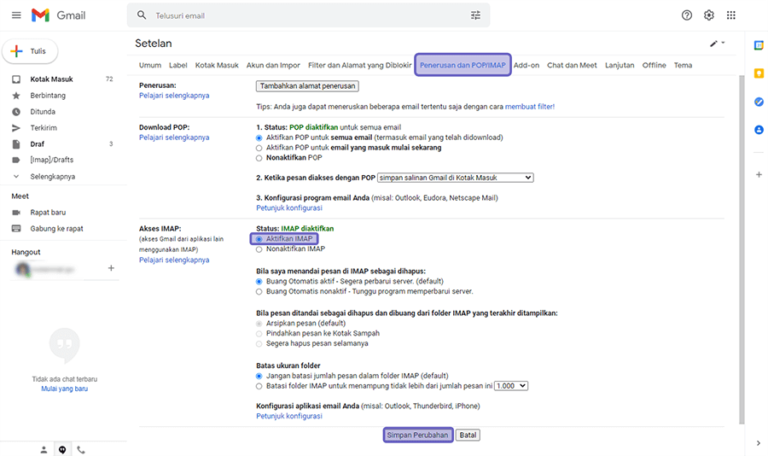The width and height of the screenshot is (768, 456).
Task: Switch to the Lanjutan tab
Action: pos(619,65)
